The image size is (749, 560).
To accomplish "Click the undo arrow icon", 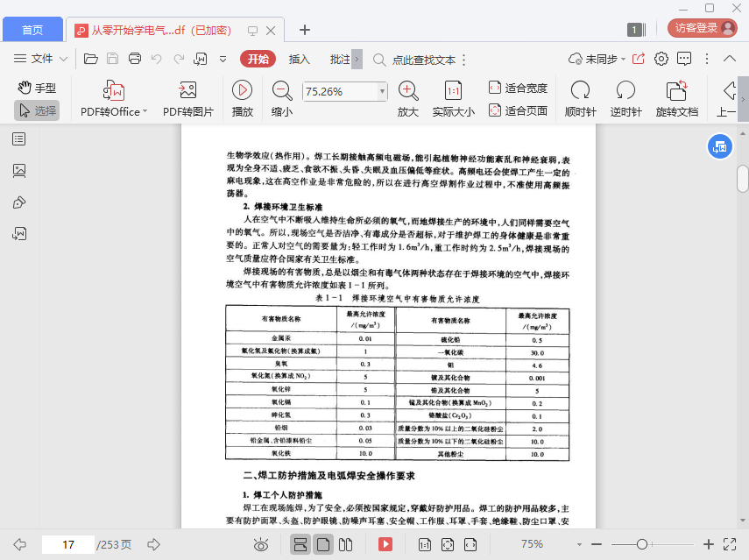I will [156, 59].
